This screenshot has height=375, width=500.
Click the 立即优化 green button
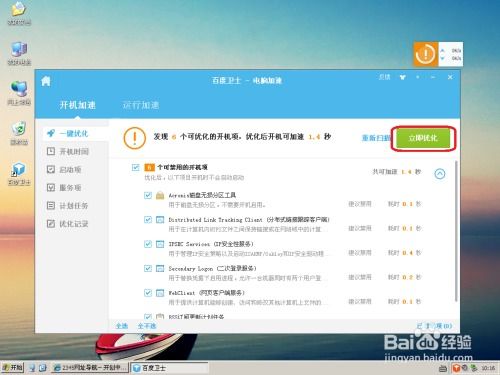click(x=423, y=138)
